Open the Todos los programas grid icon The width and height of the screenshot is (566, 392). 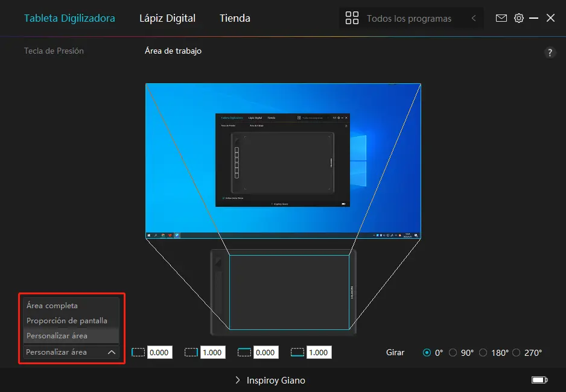tap(352, 18)
